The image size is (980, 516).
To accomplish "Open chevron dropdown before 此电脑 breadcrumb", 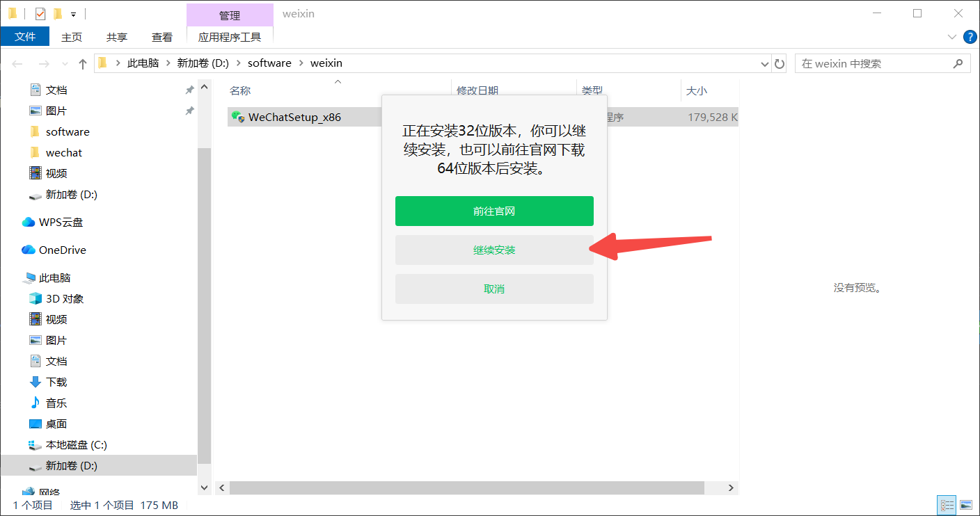I will [118, 63].
